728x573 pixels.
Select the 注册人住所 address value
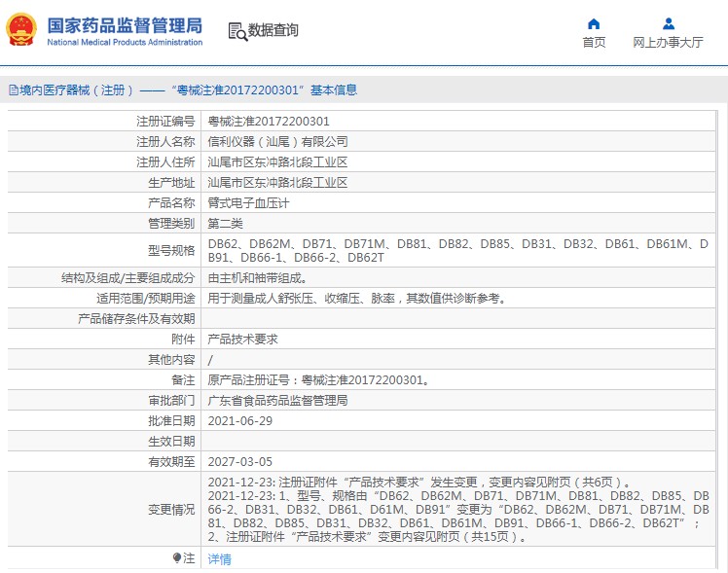coord(277,161)
